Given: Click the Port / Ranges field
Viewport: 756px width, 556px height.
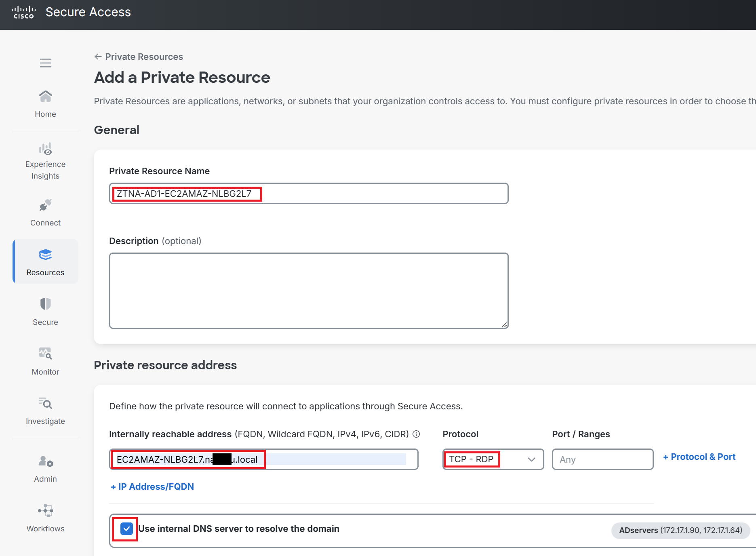Looking at the screenshot, I should coord(602,459).
